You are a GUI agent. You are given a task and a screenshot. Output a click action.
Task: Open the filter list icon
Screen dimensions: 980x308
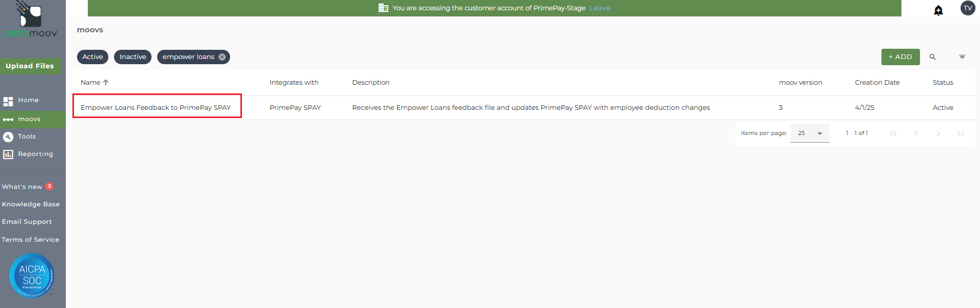pos(962,57)
